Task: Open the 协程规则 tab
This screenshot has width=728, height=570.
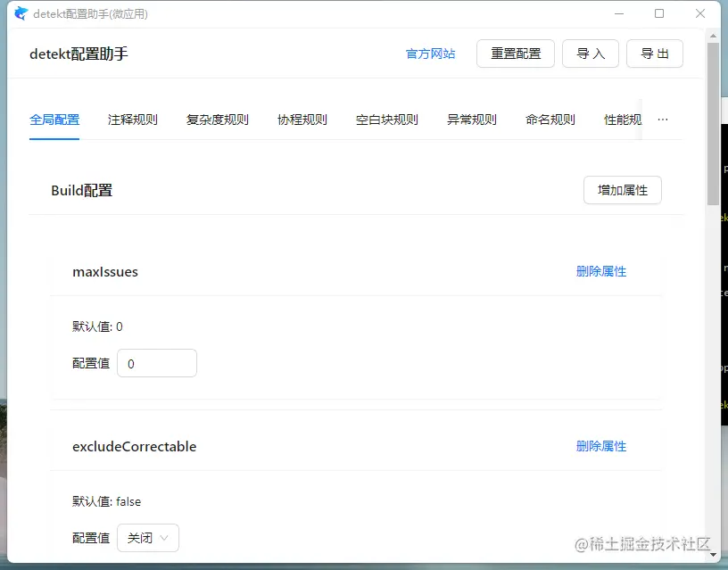Action: [302, 120]
